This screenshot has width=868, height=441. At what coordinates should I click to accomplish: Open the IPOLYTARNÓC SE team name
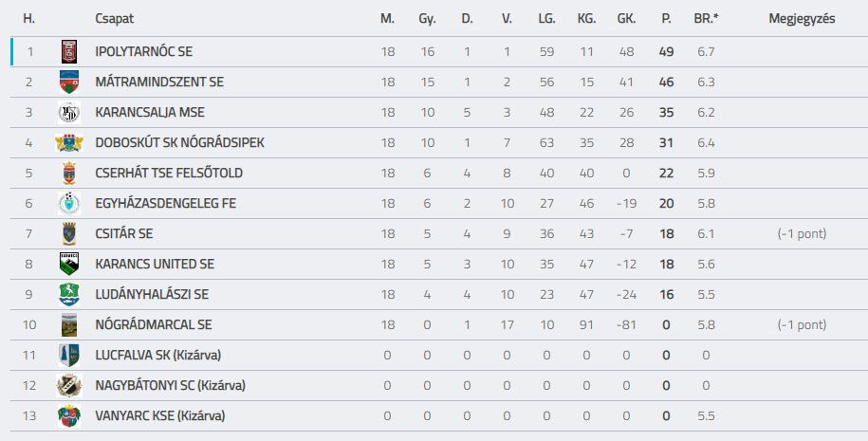click(144, 51)
